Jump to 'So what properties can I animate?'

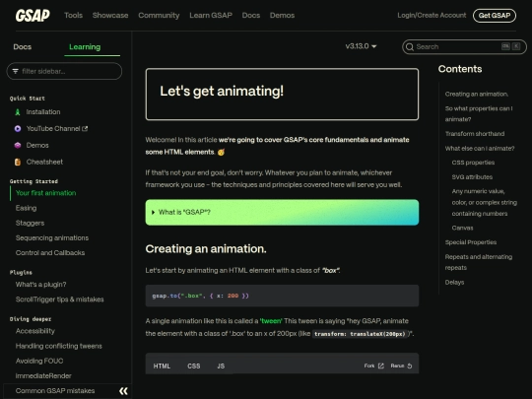pos(479,113)
